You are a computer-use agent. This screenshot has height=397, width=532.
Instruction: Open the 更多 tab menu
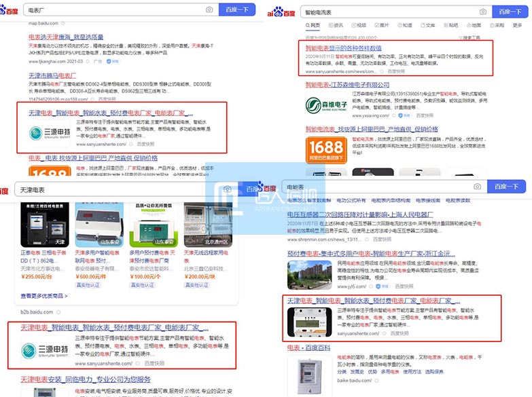[x=517, y=25]
